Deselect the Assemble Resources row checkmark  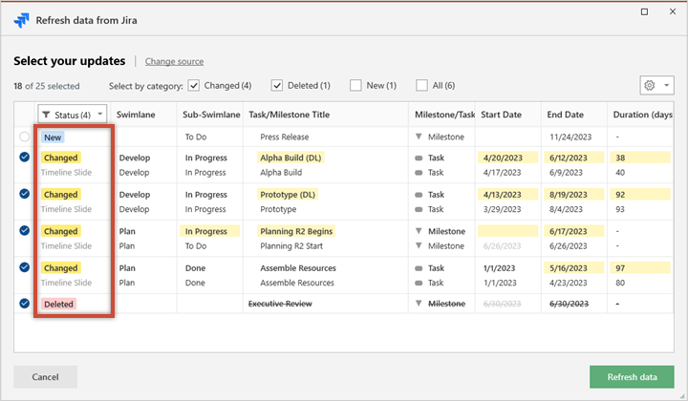click(24, 267)
